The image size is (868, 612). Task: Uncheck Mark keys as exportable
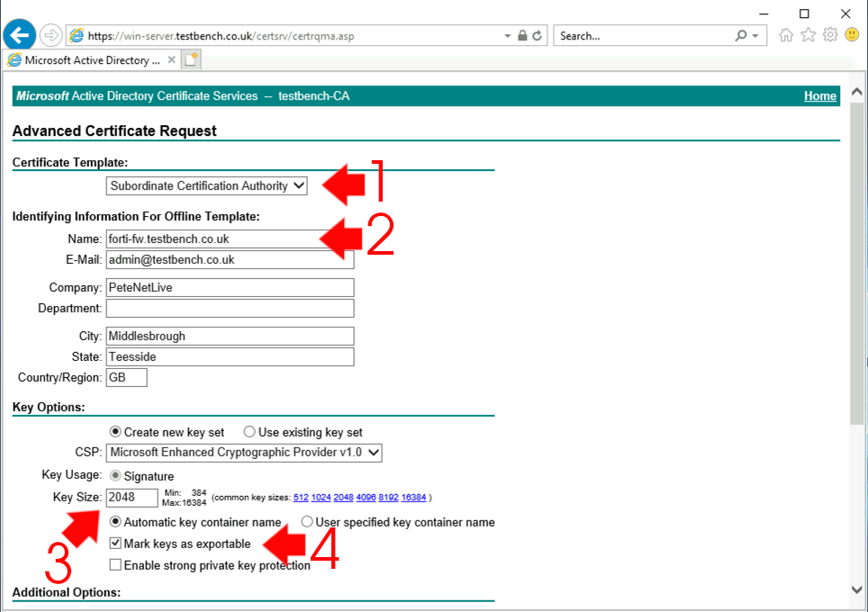[x=115, y=544]
